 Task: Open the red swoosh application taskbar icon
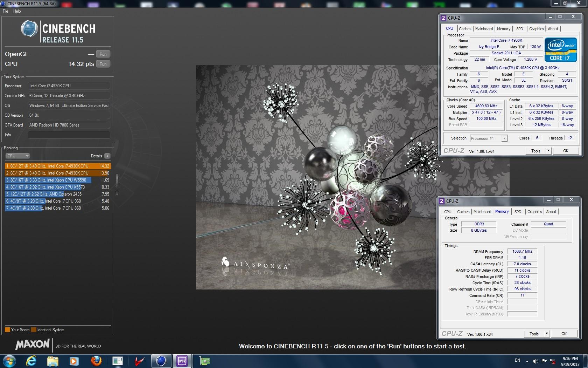[140, 361]
